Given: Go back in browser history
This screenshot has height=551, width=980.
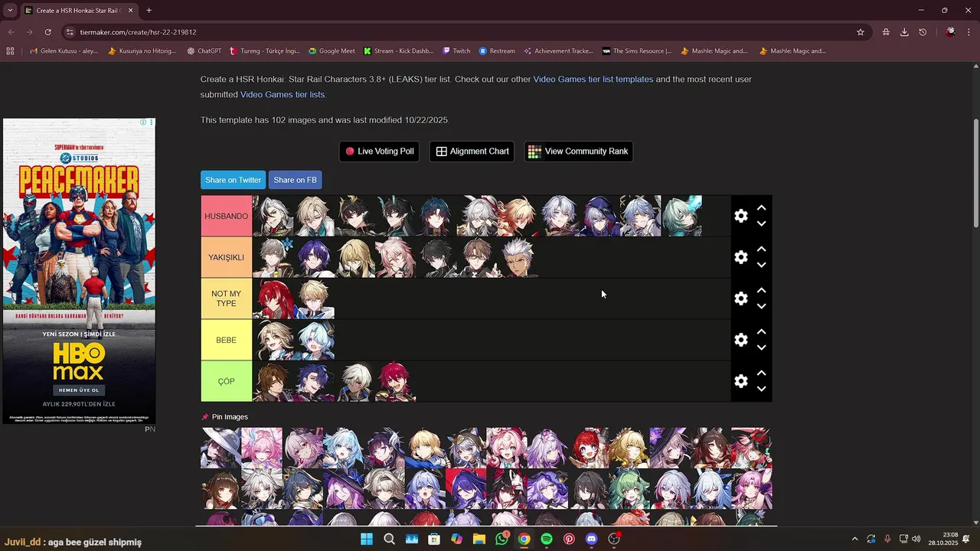Looking at the screenshot, I should 11,32.
